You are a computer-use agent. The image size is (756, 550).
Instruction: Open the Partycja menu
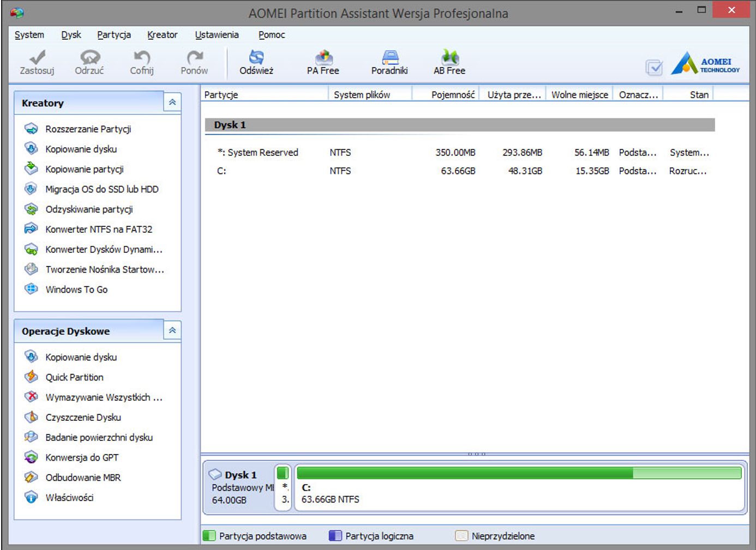pyautogui.click(x=113, y=35)
